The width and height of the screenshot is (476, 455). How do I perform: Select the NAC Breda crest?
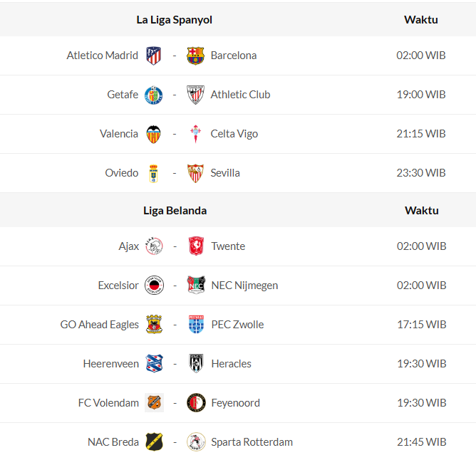click(x=154, y=442)
